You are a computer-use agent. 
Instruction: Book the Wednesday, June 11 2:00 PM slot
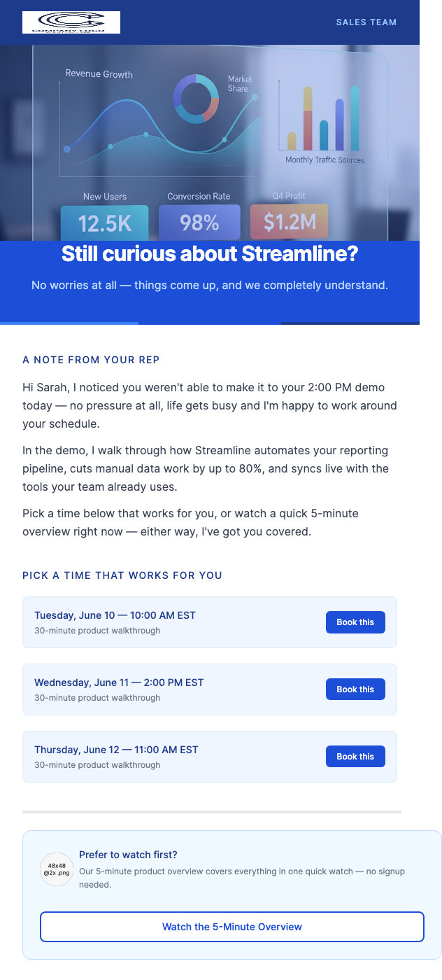pos(355,689)
